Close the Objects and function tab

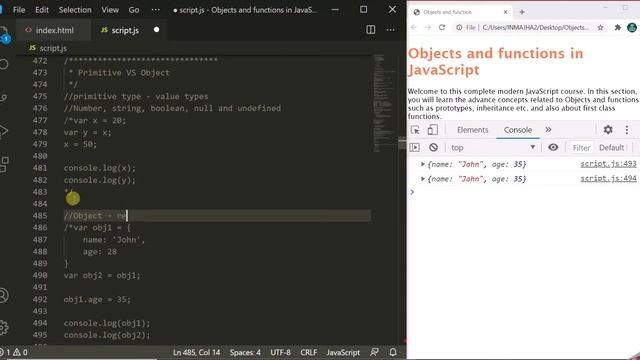click(505, 12)
